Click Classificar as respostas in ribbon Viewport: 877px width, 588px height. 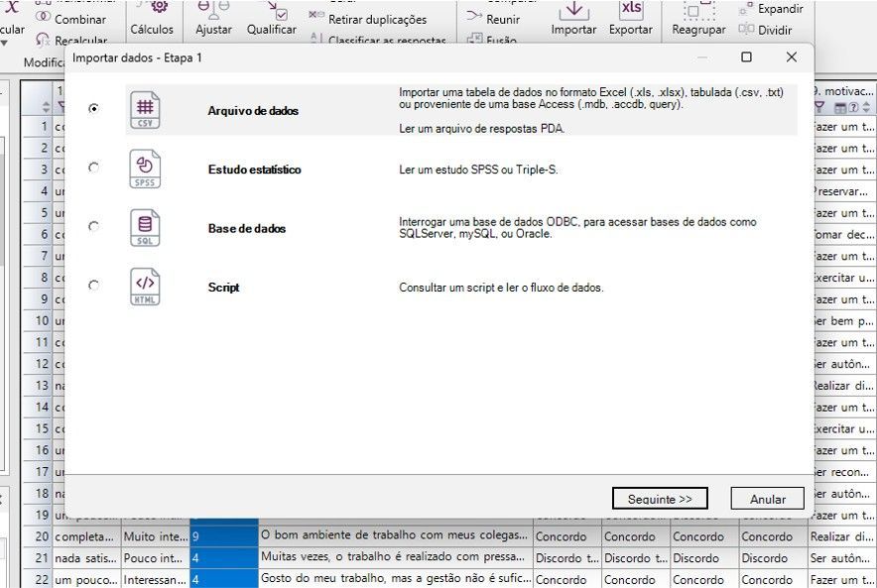pyautogui.click(x=379, y=40)
